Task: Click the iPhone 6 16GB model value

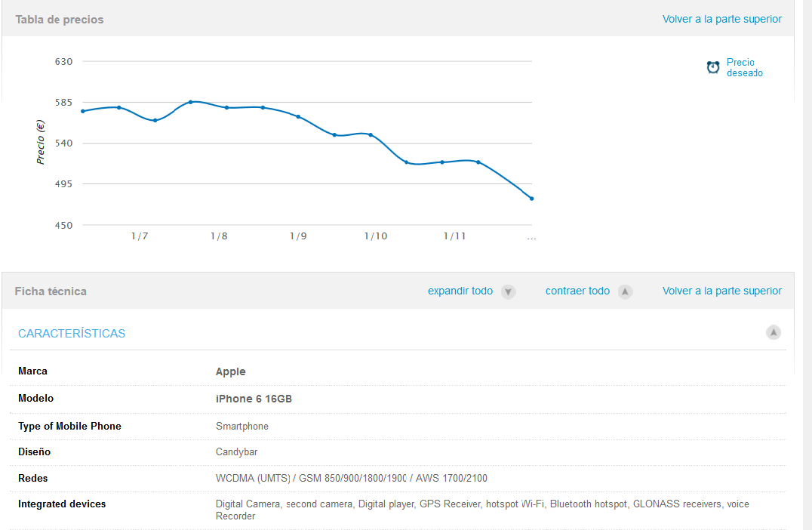Action: pos(254,399)
